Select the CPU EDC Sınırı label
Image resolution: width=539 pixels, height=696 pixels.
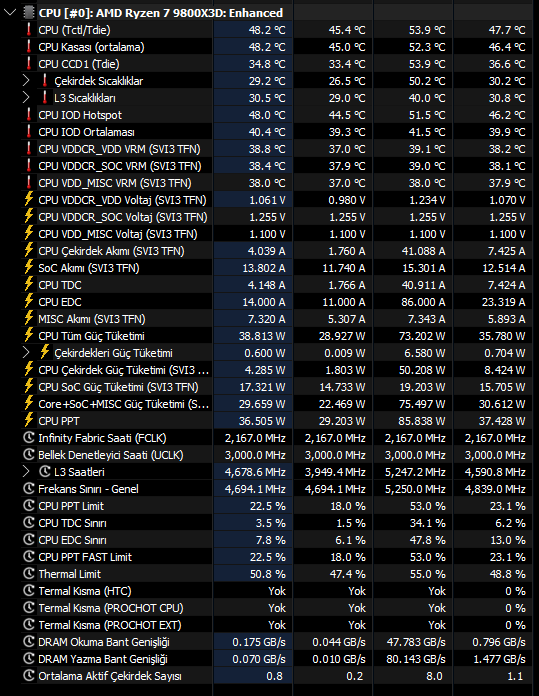coord(72,540)
